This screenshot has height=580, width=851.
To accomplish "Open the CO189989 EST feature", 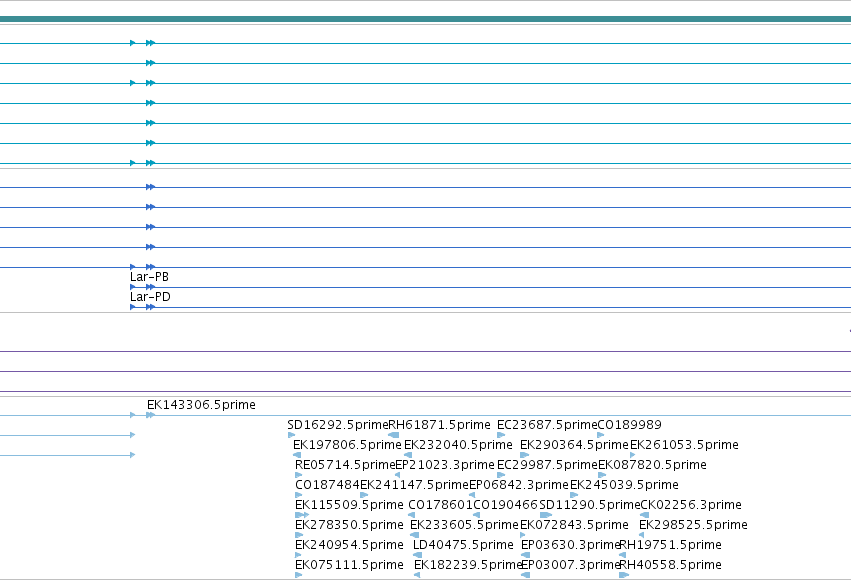I will pyautogui.click(x=630, y=425).
